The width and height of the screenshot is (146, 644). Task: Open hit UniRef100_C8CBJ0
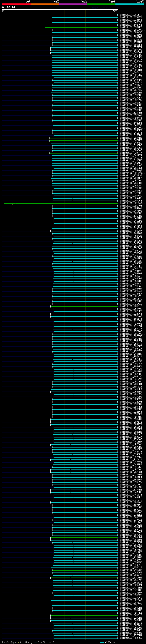[x=131, y=15]
